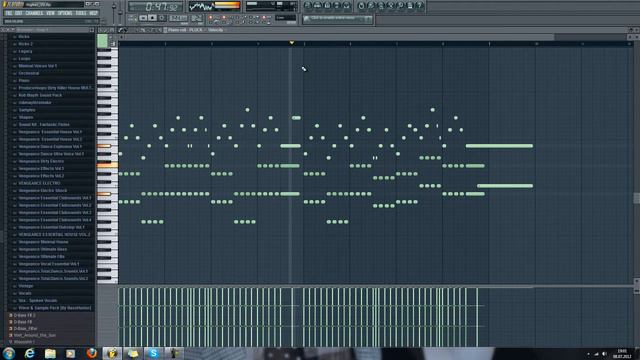This screenshot has width=640, height=360.
Task: Open the step sequencer view icon
Action: pos(317,5)
